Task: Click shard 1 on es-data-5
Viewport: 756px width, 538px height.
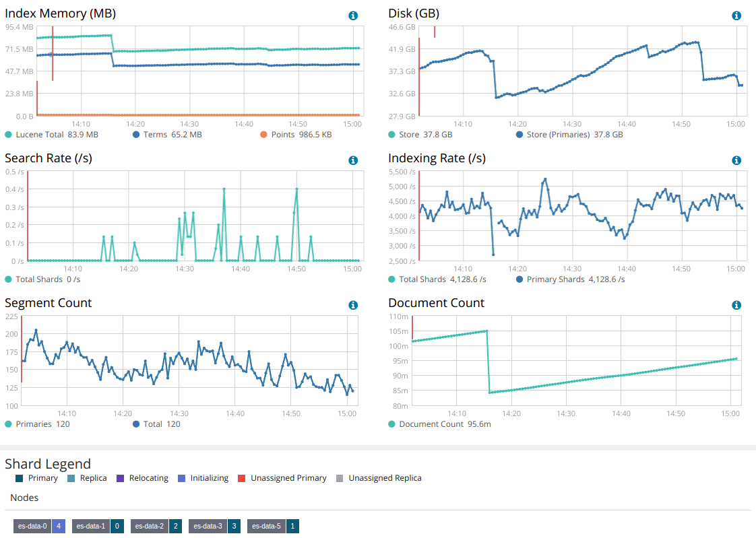Action: (x=293, y=526)
